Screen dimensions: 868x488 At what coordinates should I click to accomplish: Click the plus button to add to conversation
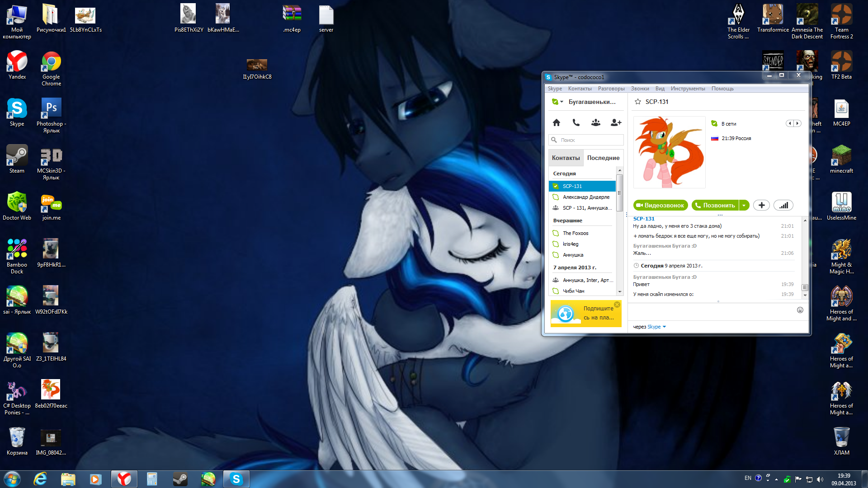coord(762,205)
